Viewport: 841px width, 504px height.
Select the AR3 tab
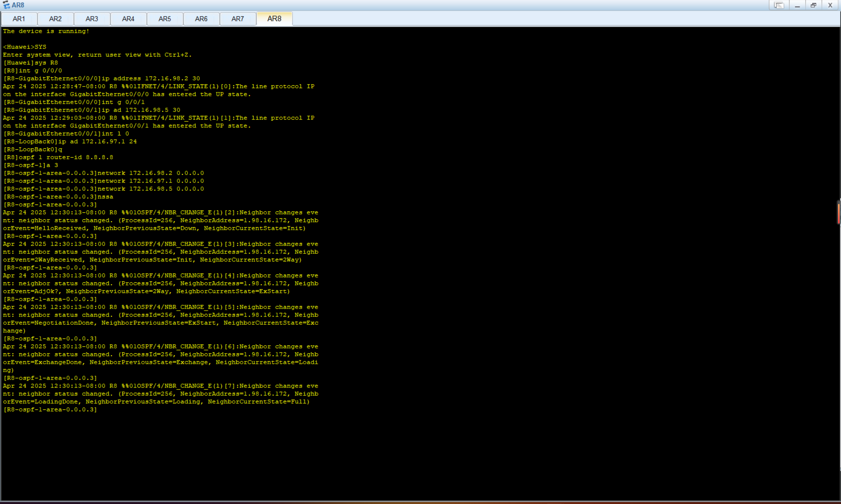[x=92, y=19]
